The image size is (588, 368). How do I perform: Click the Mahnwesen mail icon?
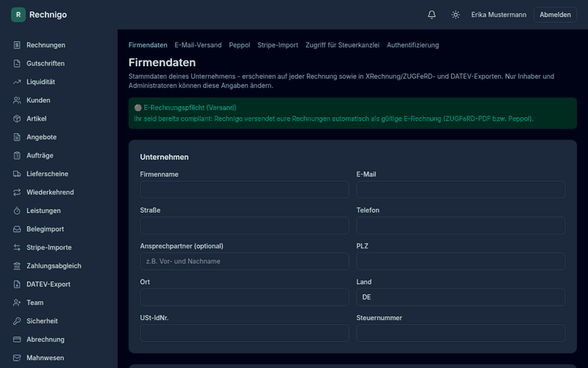pyautogui.click(x=17, y=358)
